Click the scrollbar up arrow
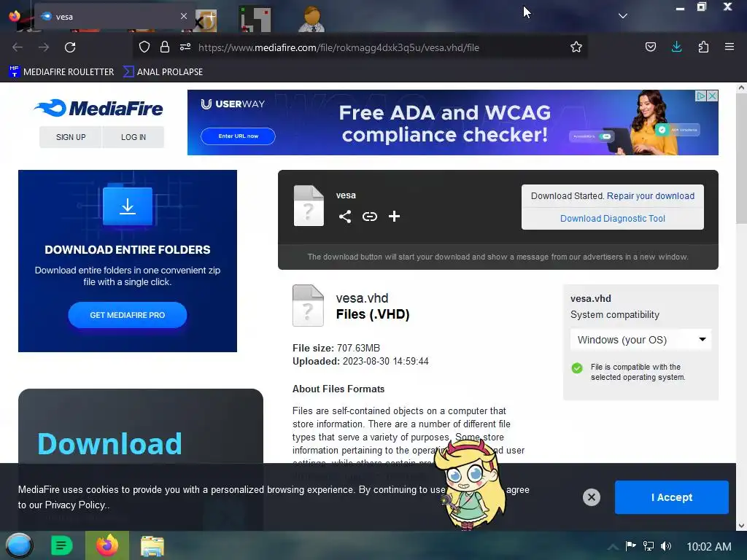This screenshot has width=747, height=560. click(741, 87)
